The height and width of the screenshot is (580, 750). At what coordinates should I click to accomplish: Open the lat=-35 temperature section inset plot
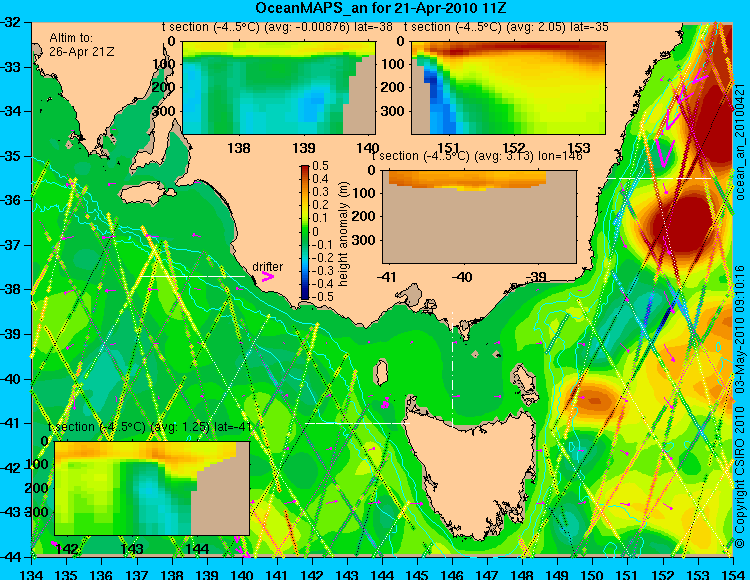click(x=508, y=88)
